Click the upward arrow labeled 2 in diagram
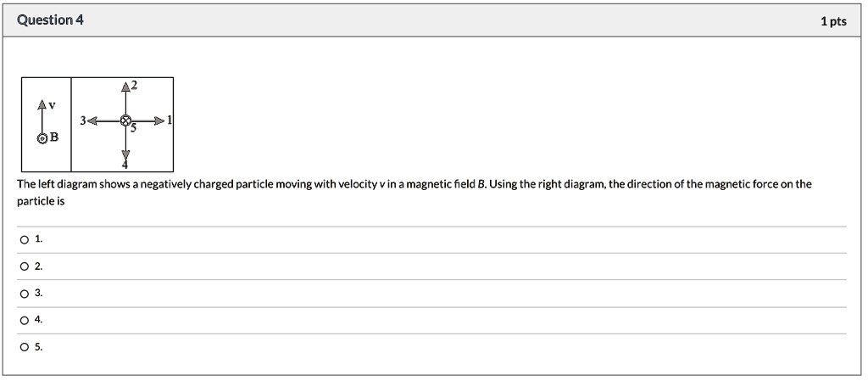 click(x=125, y=98)
